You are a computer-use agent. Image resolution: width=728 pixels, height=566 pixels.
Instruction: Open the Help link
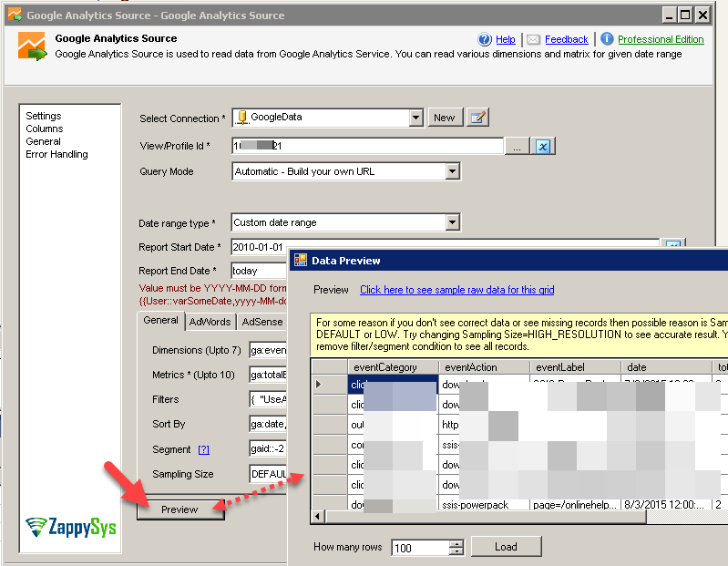click(505, 39)
